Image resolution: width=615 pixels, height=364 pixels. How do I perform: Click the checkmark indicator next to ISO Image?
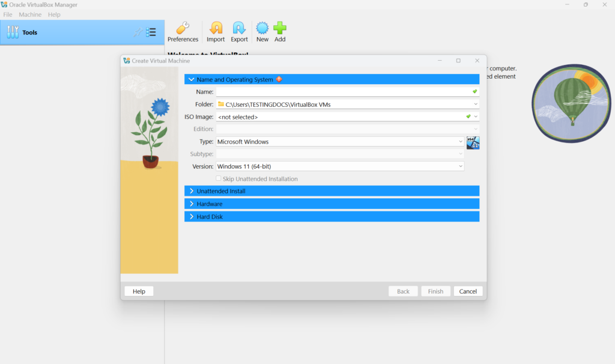(469, 116)
